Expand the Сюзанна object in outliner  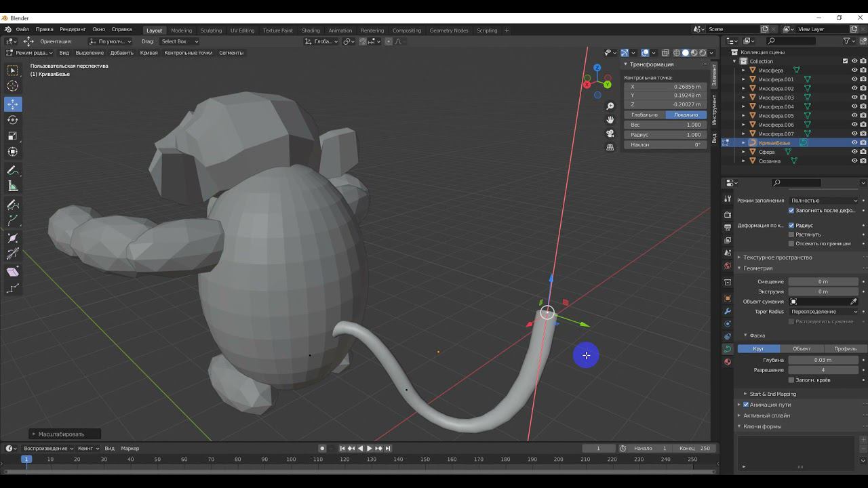coord(743,161)
